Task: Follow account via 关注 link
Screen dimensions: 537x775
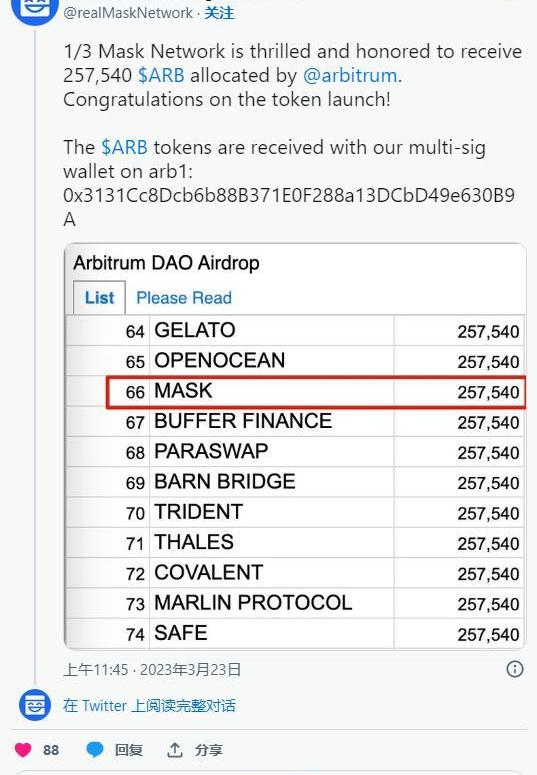Action: (219, 12)
